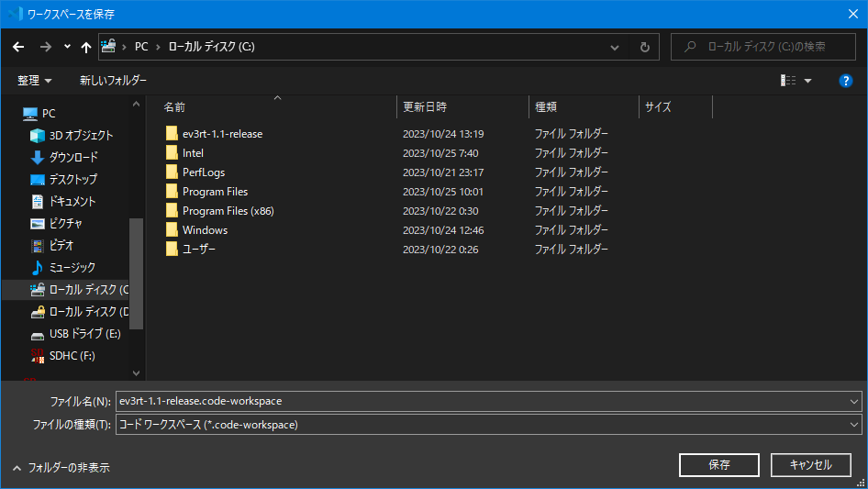Select PC in the address breadcrumb

141,47
